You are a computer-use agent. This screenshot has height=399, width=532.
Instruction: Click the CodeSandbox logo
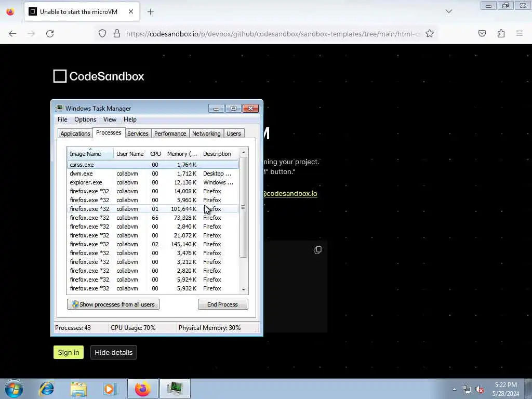pos(99,76)
